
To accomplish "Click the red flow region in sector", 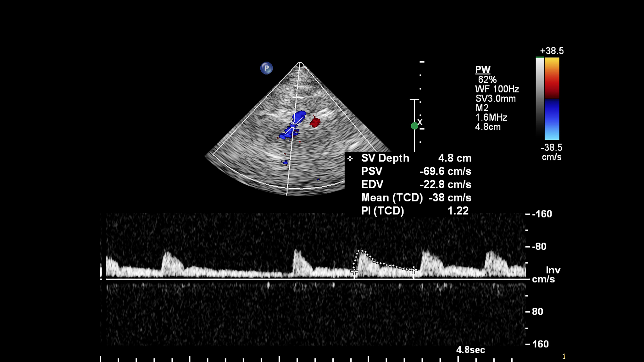I will point(315,122).
